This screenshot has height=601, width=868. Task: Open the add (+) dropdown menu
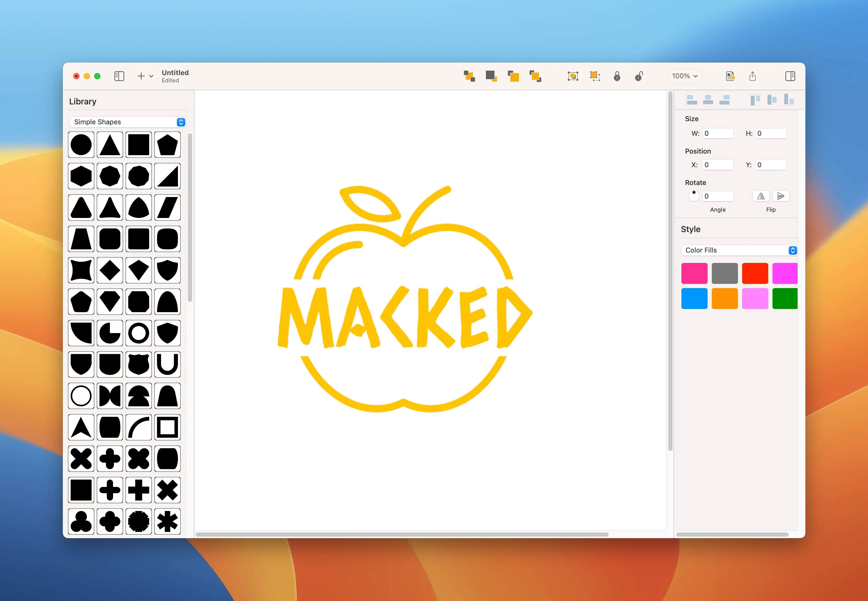[x=145, y=76]
